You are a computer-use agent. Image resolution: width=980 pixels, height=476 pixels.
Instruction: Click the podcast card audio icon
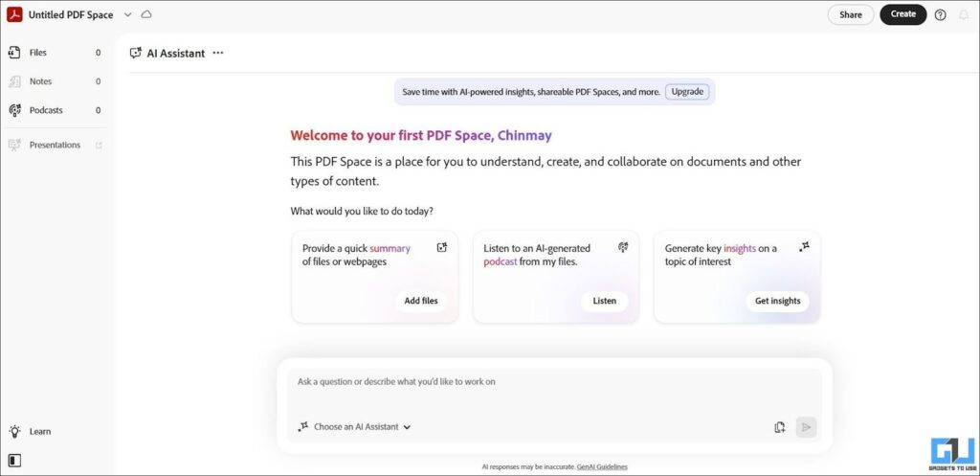tap(623, 248)
